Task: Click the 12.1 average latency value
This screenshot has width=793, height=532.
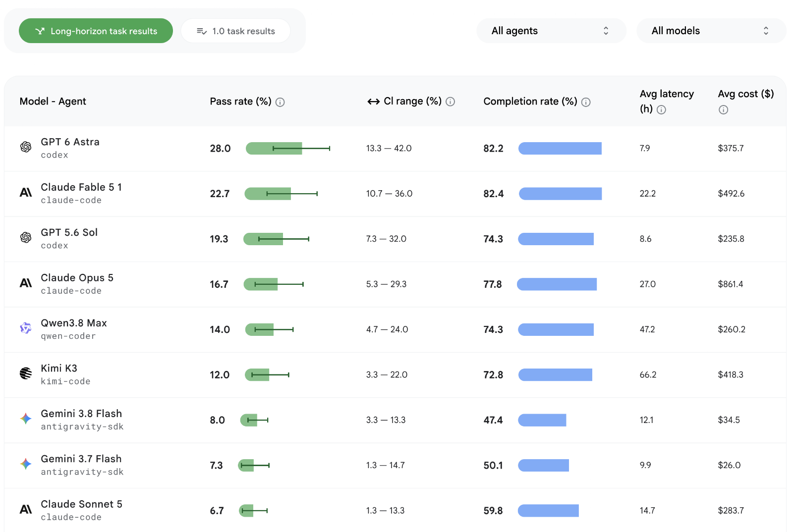Action: coord(646,420)
